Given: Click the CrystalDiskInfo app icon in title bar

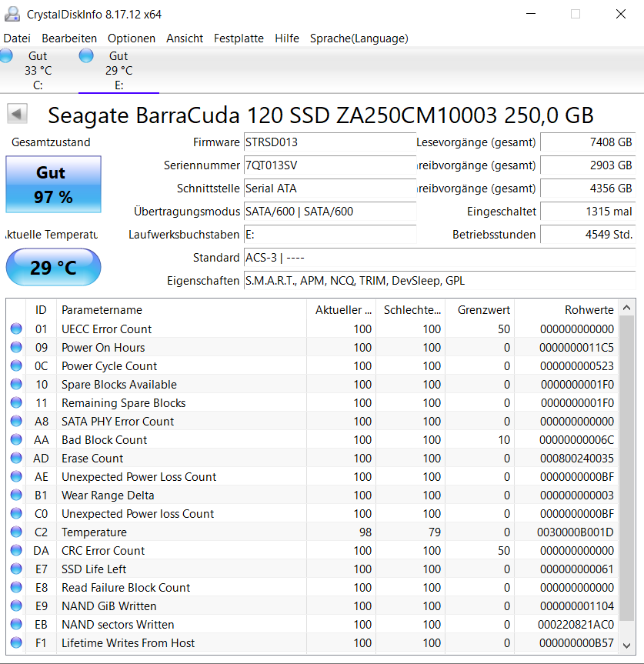Looking at the screenshot, I should coord(12,14).
